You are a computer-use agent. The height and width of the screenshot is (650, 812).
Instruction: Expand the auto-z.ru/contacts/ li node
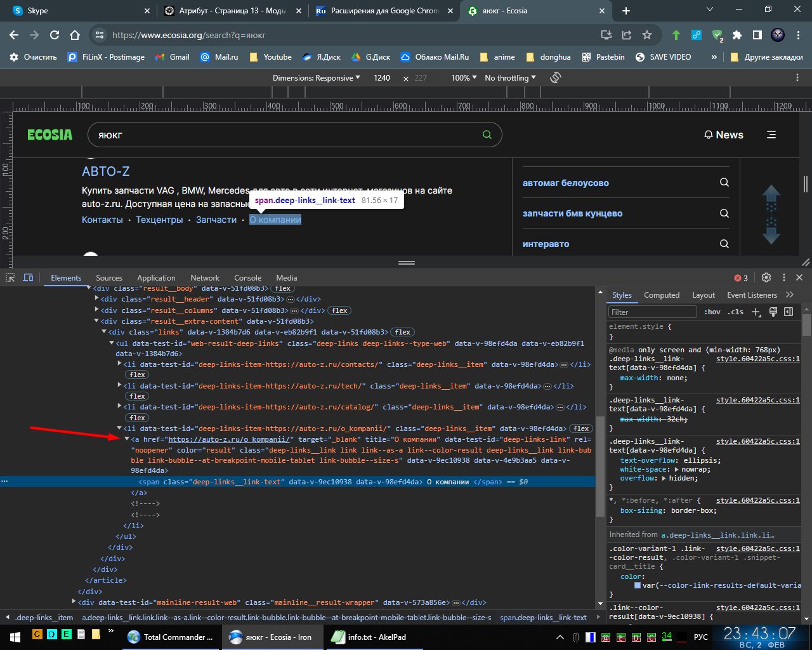tap(119, 364)
